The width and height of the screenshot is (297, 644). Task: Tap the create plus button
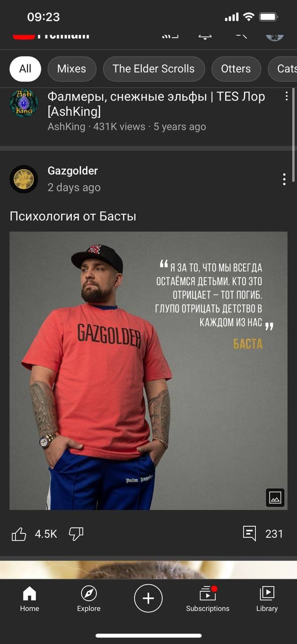(x=148, y=598)
